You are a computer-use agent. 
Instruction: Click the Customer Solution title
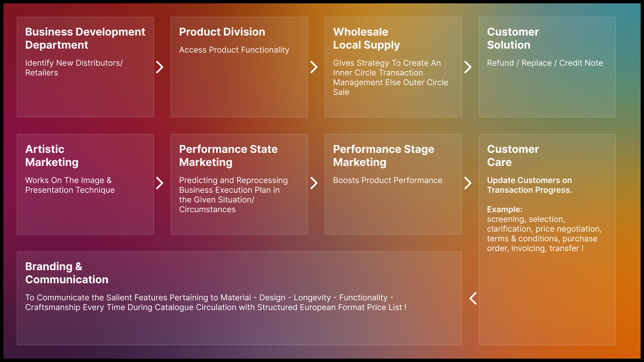[513, 38]
